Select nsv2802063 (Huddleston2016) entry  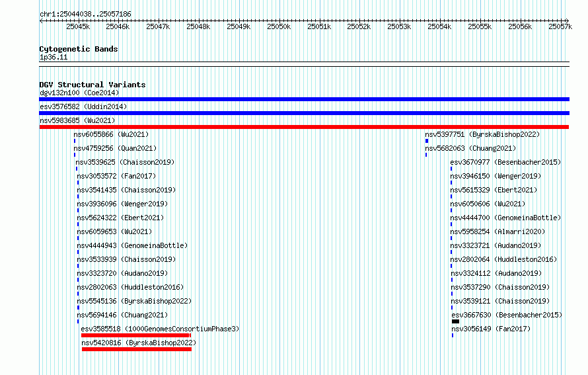131,287
